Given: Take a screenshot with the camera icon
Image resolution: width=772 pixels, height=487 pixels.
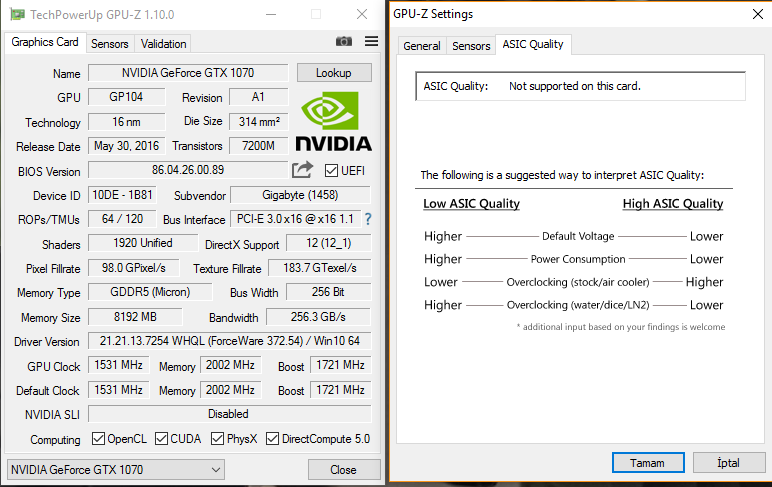Looking at the screenshot, I should click(344, 41).
